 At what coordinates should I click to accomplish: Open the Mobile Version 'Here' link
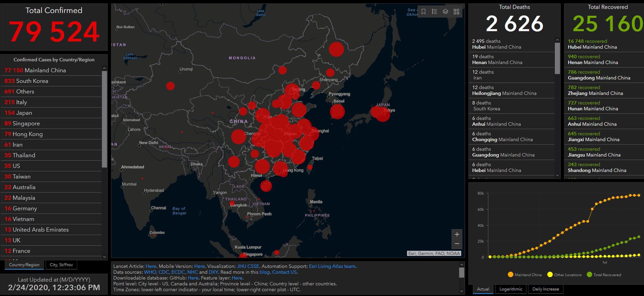pos(199,266)
